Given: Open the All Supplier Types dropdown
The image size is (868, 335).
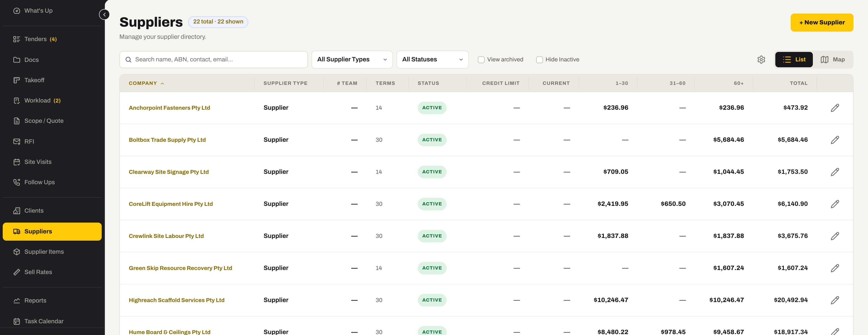Looking at the screenshot, I should click(352, 60).
